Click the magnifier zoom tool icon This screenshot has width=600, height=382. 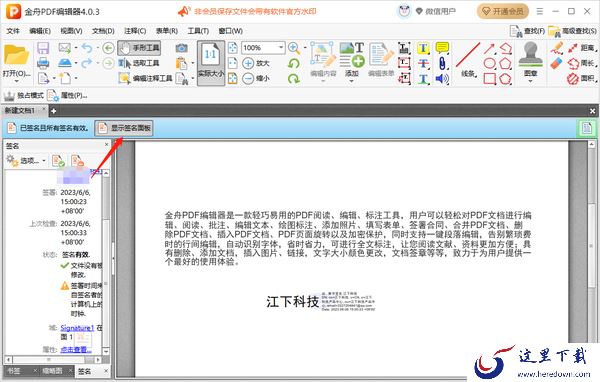point(294,48)
